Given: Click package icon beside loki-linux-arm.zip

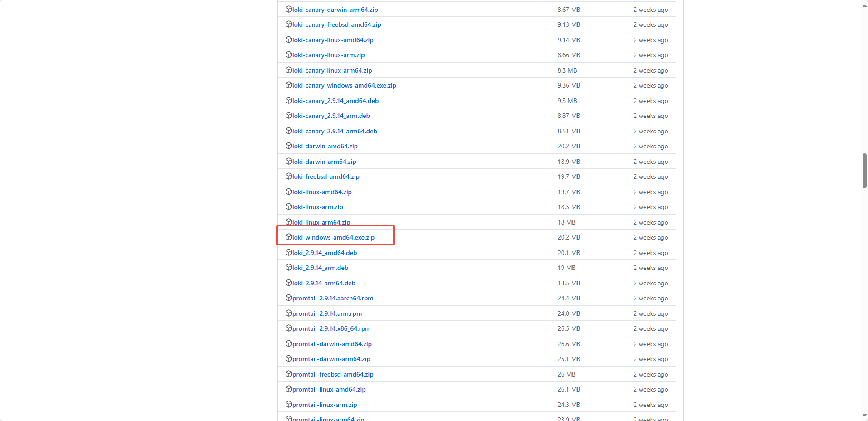Looking at the screenshot, I should (x=288, y=207).
